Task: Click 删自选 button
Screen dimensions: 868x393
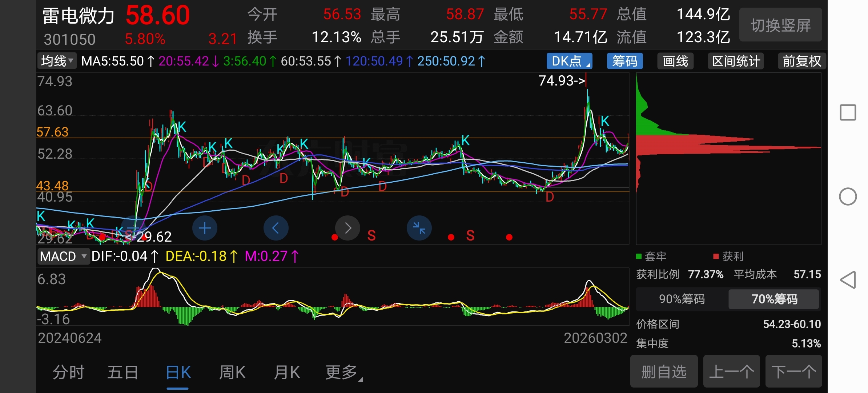Action: (x=664, y=372)
